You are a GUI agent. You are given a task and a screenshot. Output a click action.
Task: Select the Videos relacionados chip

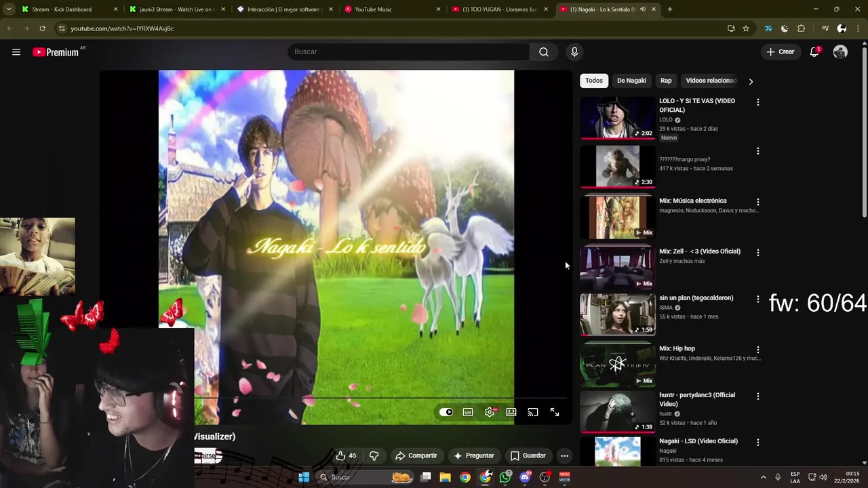(x=711, y=81)
